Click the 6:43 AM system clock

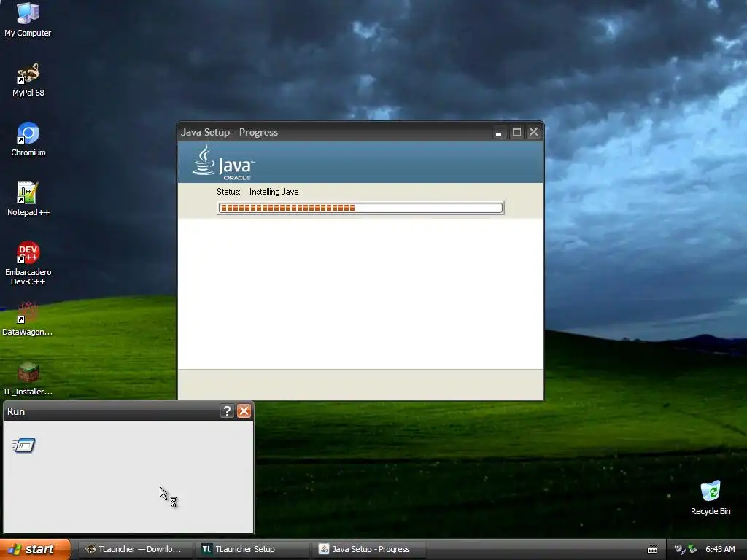tap(720, 549)
